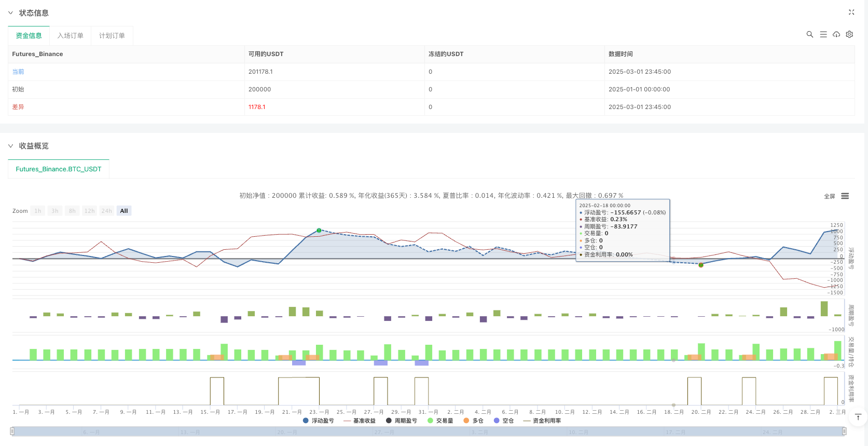Collapse the 收益概览 section
The height and width of the screenshot is (446, 868).
[x=10, y=146]
